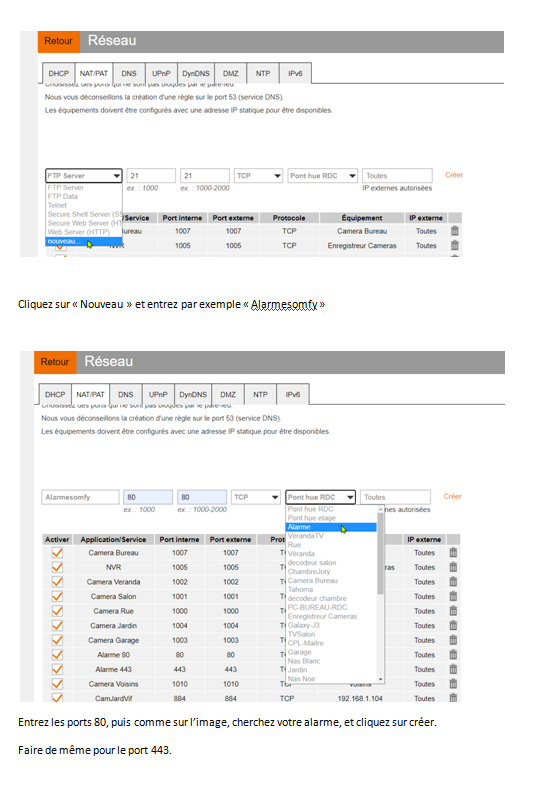The width and height of the screenshot is (543, 790).
Task: Open the DNS tab in first screenshot
Action: [x=129, y=74]
